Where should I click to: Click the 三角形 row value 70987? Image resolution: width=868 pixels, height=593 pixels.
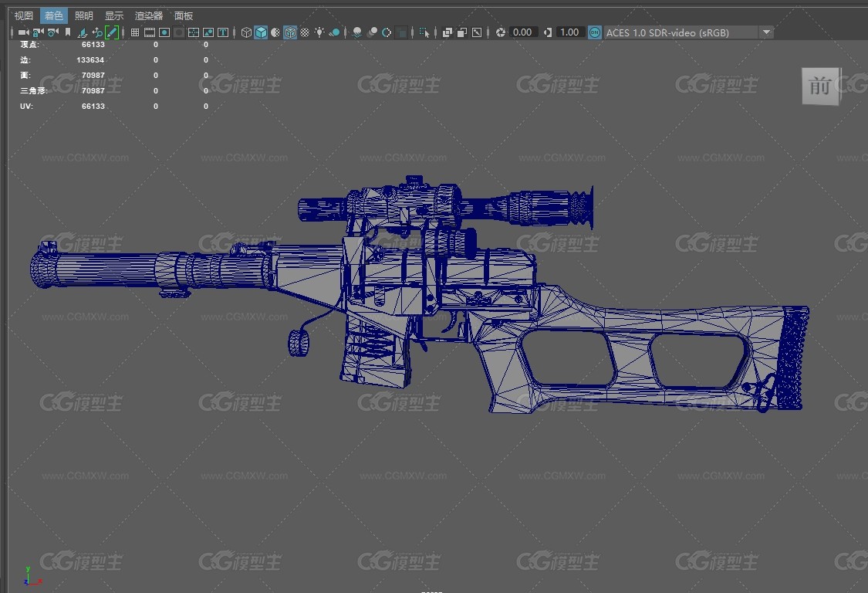pyautogui.click(x=93, y=91)
